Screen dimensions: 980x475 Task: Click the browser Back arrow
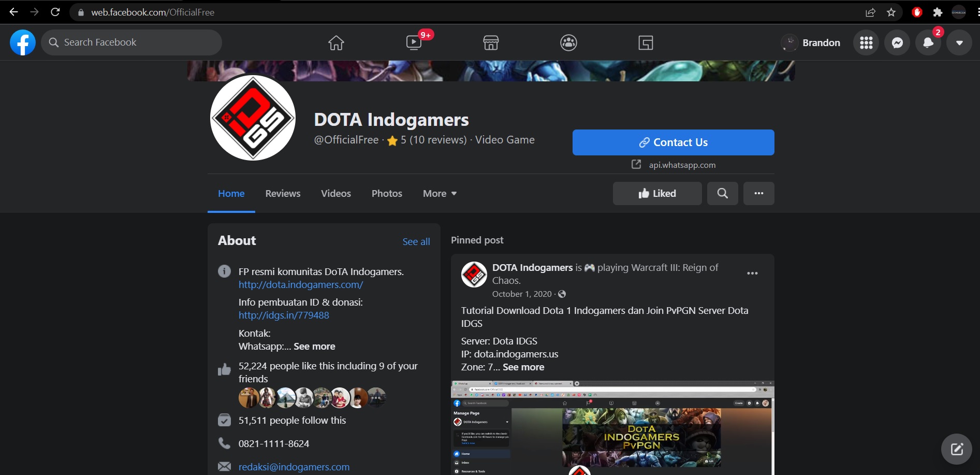tap(13, 12)
